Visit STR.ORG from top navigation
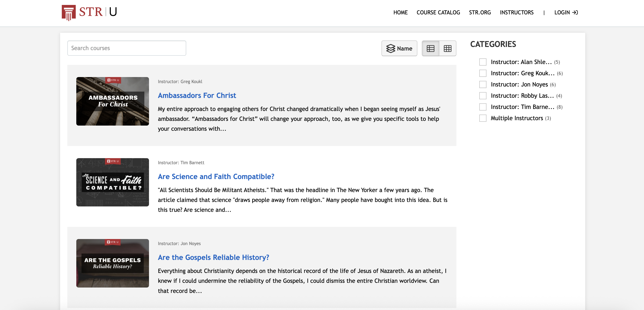The image size is (644, 310). click(480, 13)
